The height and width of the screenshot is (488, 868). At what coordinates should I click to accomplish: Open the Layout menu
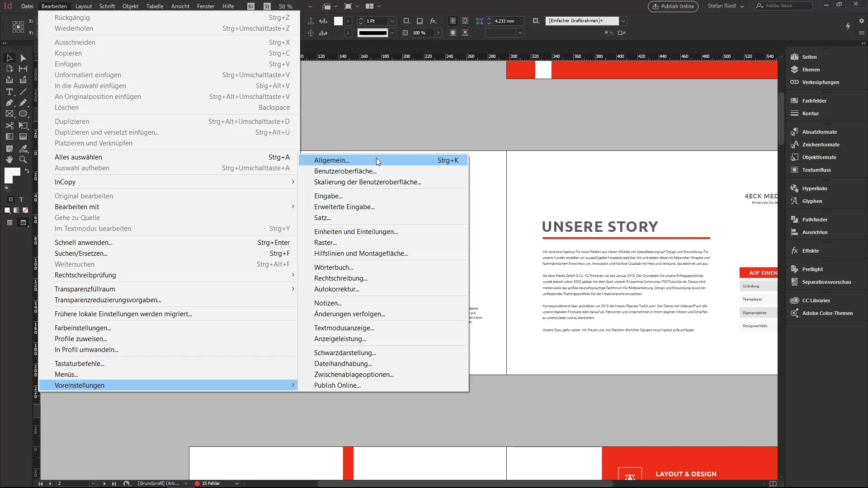pyautogui.click(x=84, y=6)
